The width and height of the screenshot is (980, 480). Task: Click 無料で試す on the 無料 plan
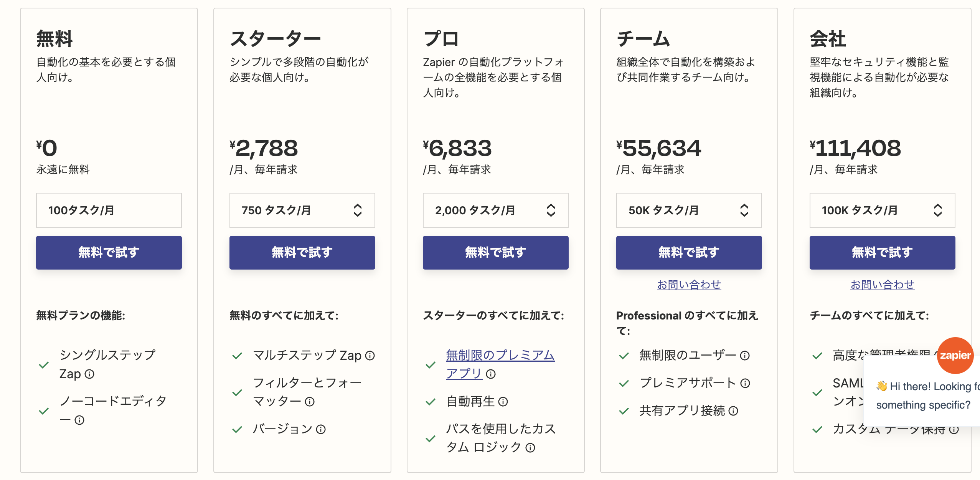click(x=109, y=252)
